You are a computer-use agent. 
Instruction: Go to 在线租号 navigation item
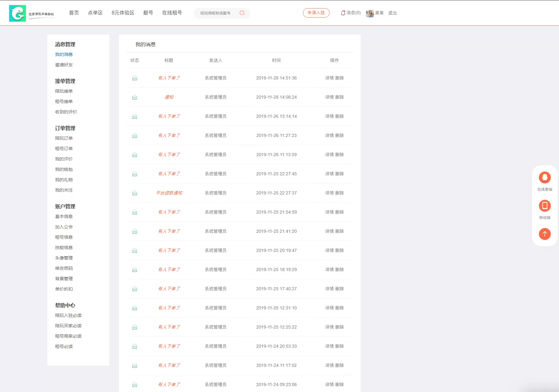click(x=172, y=13)
